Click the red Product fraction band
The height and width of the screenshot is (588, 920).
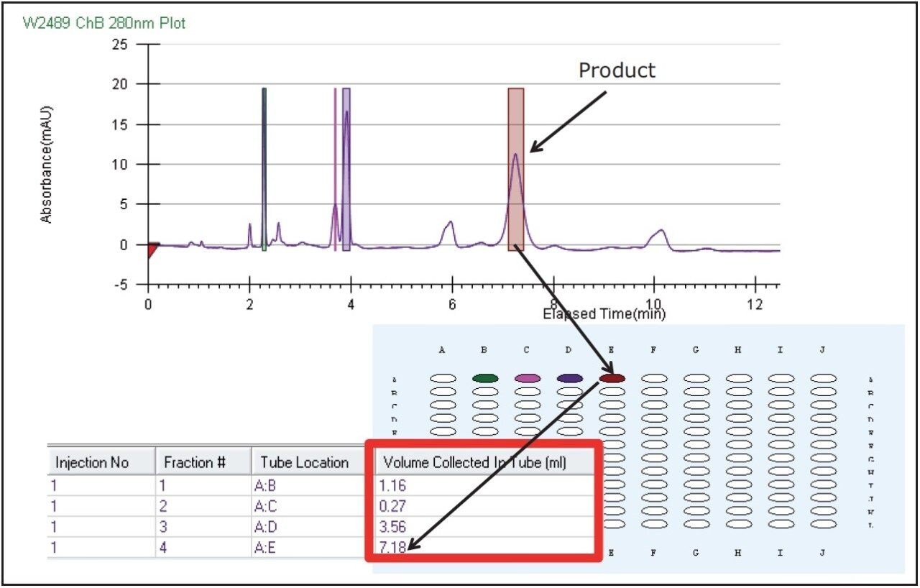pos(516,165)
